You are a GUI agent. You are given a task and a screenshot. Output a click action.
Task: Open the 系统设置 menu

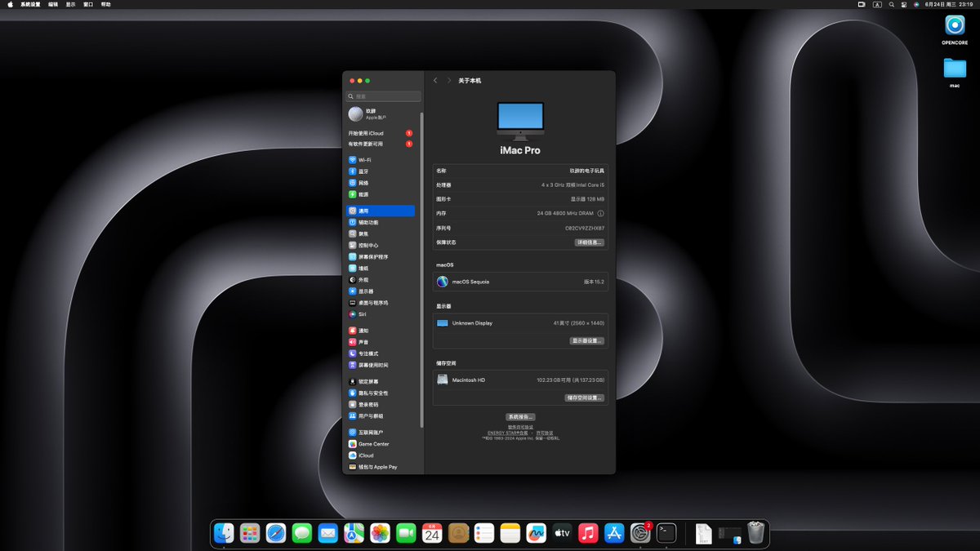coord(30,4)
